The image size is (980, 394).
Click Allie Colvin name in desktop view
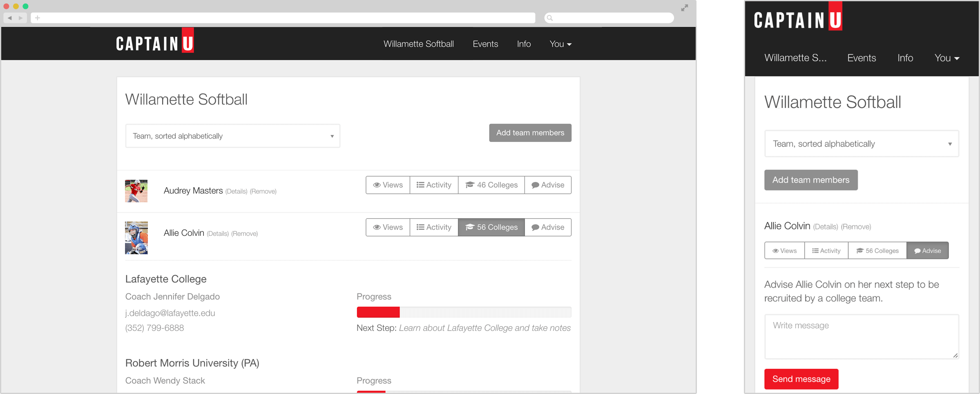(184, 233)
